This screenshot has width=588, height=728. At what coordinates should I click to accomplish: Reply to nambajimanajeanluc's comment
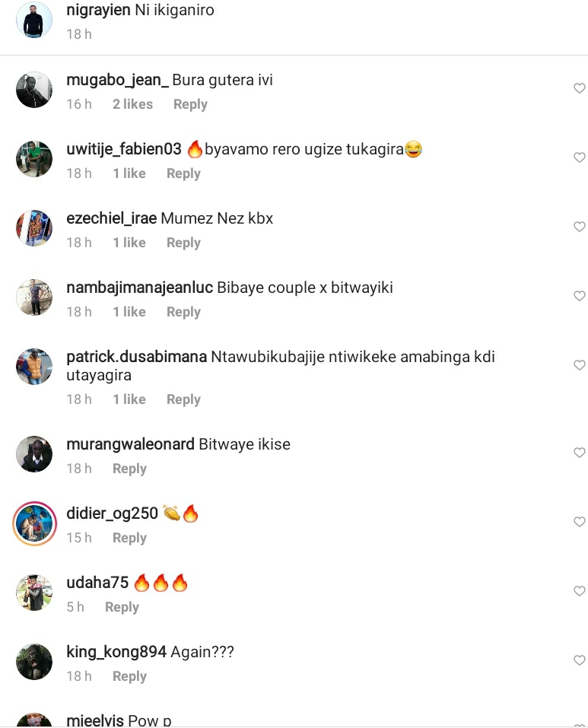(x=183, y=312)
